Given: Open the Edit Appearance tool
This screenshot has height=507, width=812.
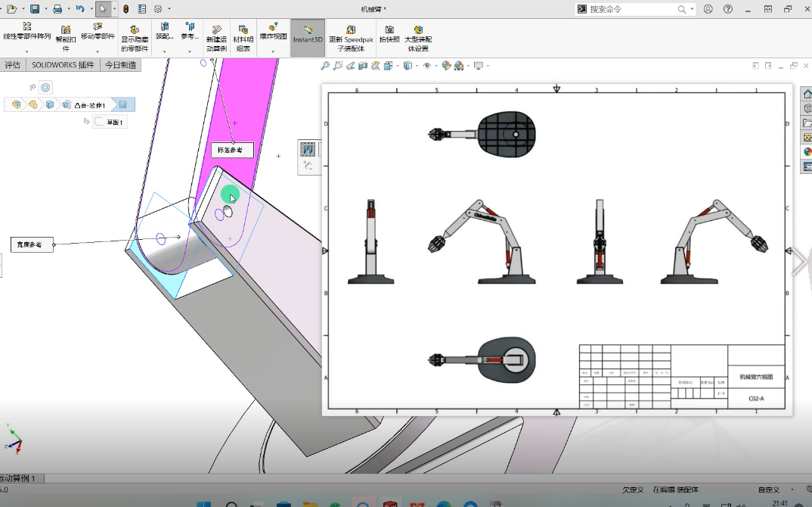Looking at the screenshot, I should 446,66.
